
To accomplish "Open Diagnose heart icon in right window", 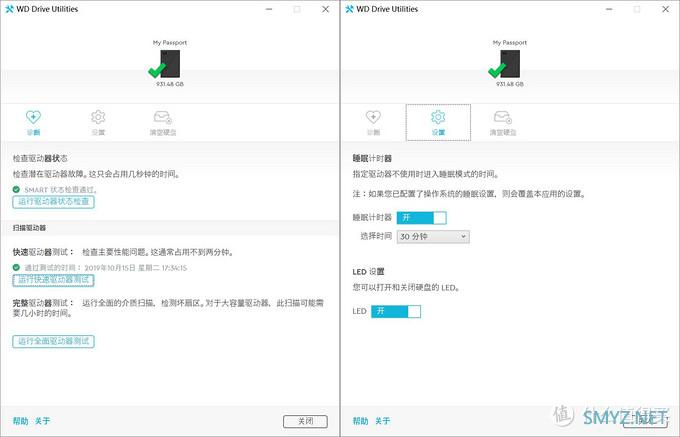I will 373,117.
